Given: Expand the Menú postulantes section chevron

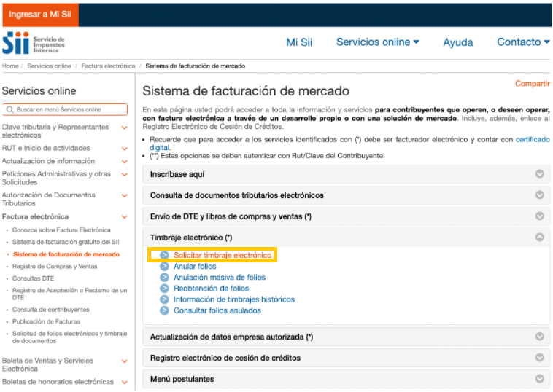Looking at the screenshot, I should click(539, 379).
